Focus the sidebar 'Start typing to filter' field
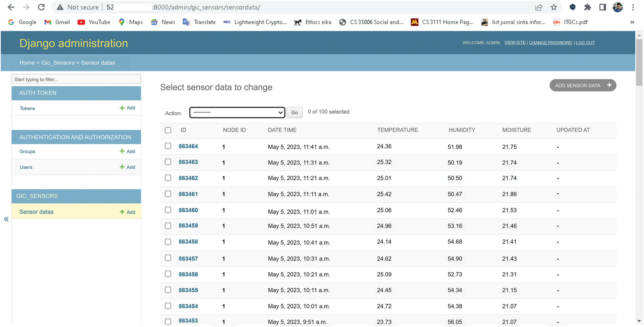Viewport: 644px width, 327px height. click(x=76, y=79)
